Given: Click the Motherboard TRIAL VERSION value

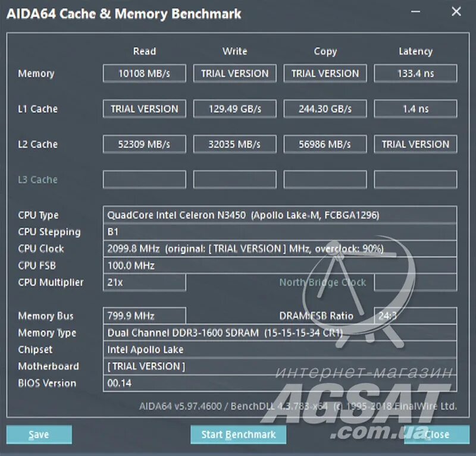Looking at the screenshot, I should [280, 366].
